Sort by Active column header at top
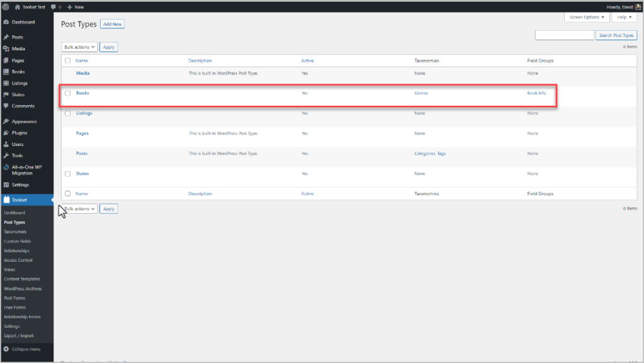This screenshot has width=644, height=363. pyautogui.click(x=307, y=60)
